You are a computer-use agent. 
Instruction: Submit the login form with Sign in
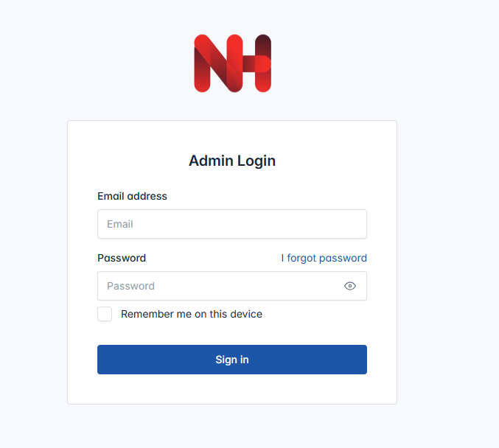[x=232, y=360]
